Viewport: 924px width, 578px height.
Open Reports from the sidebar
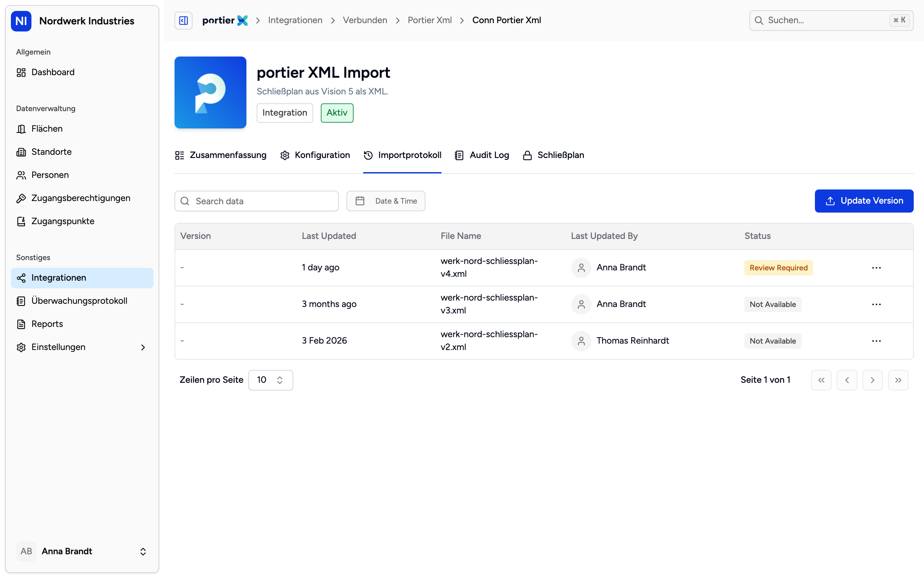coord(82,324)
